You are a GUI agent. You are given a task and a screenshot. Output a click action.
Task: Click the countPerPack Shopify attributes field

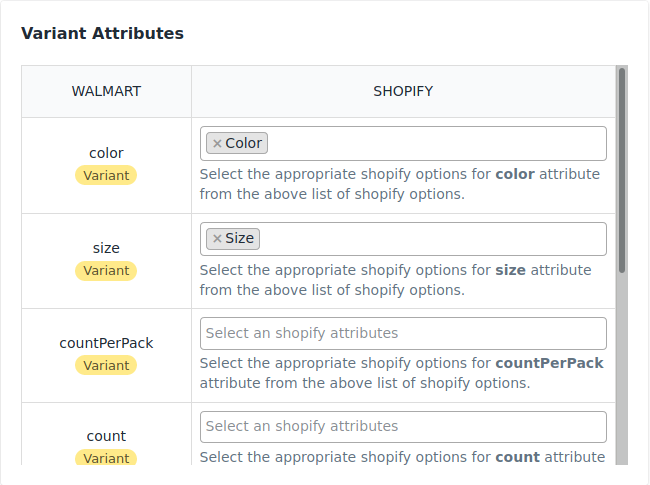403,333
